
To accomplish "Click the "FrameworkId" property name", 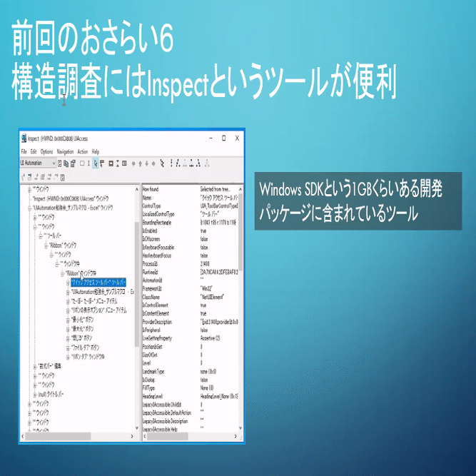I will [x=152, y=288].
